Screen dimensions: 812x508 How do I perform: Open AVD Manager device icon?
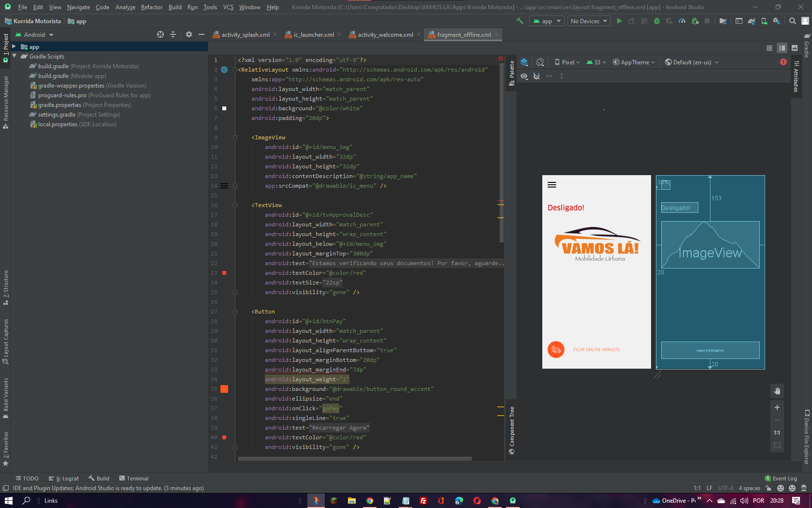click(x=764, y=21)
